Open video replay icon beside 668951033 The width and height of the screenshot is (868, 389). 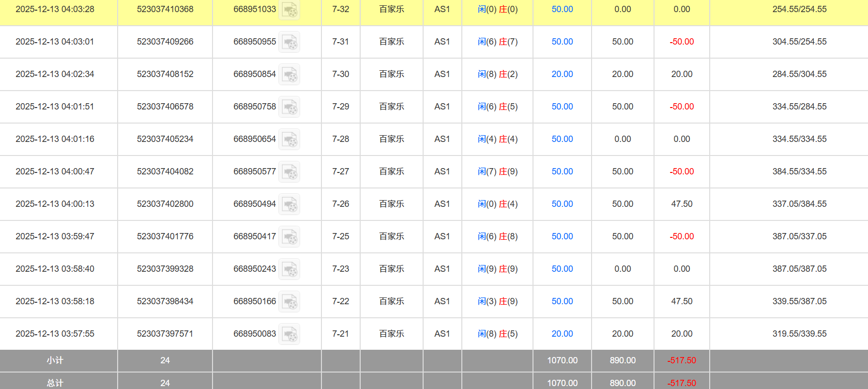[289, 10]
